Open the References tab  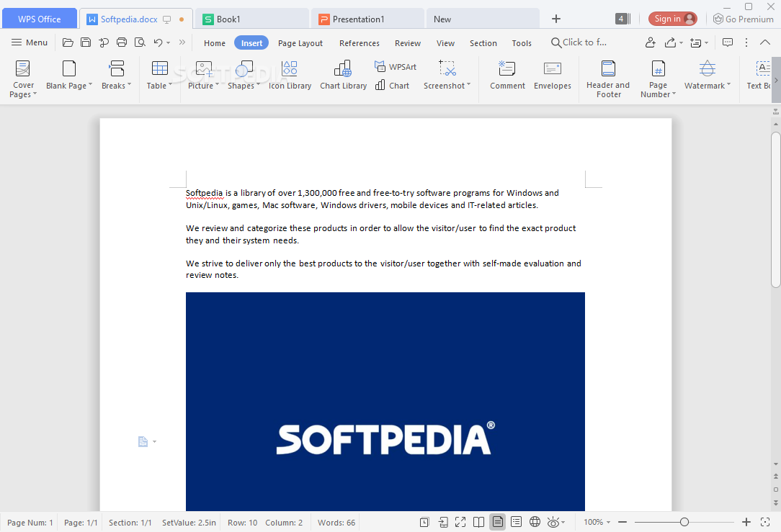pos(359,43)
